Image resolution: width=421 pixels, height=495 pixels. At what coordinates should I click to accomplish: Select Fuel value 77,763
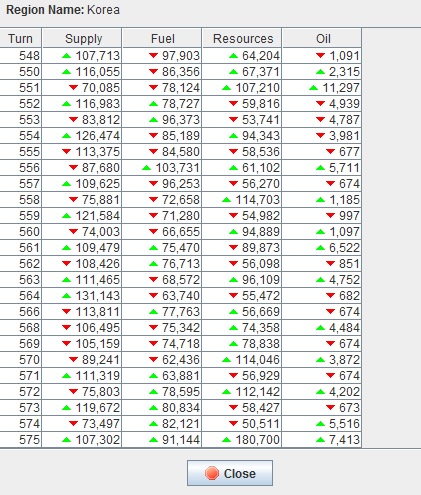tap(181, 312)
